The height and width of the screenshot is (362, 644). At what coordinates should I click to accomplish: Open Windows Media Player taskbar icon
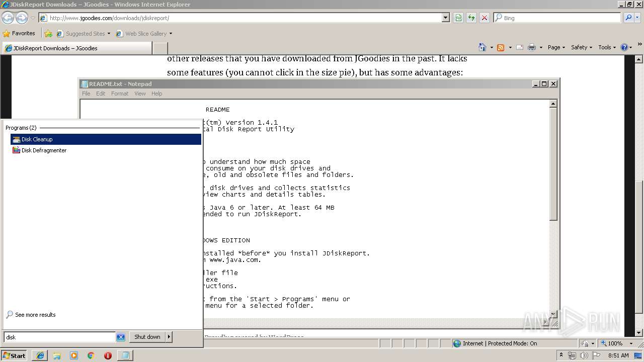[x=74, y=355]
